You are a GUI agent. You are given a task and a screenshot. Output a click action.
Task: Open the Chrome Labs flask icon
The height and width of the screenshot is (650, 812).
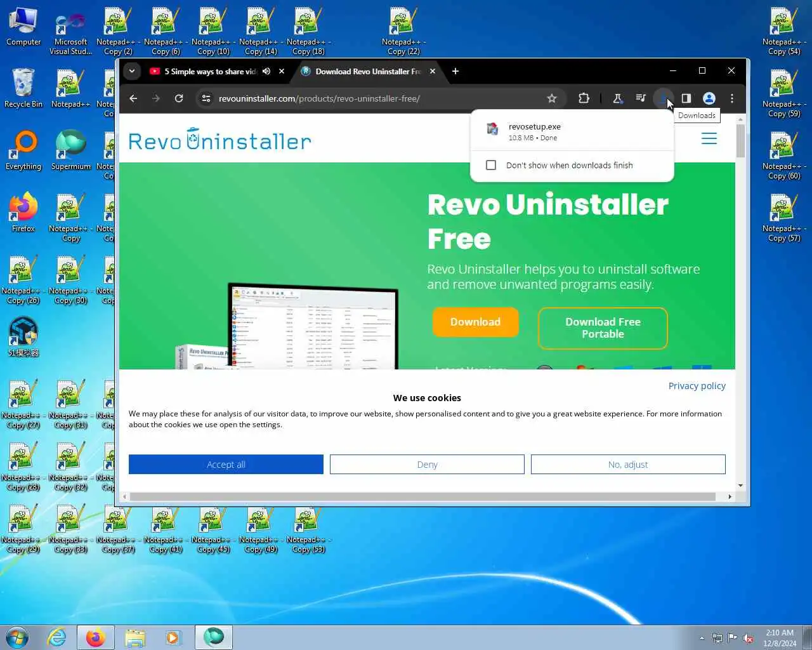tap(617, 98)
